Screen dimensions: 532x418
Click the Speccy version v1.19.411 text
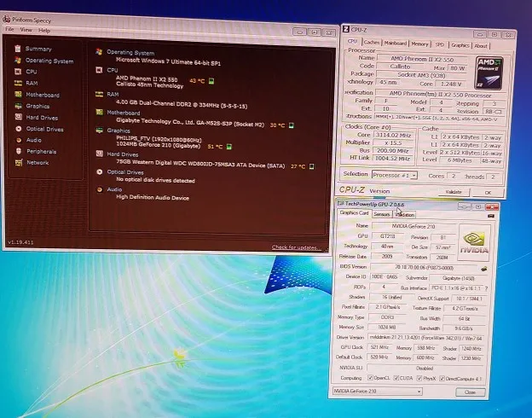click(20, 242)
